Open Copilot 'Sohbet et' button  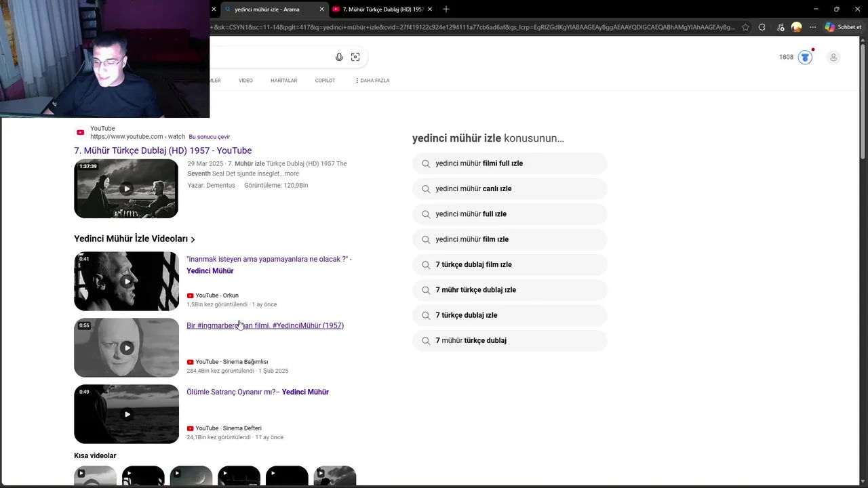click(844, 27)
